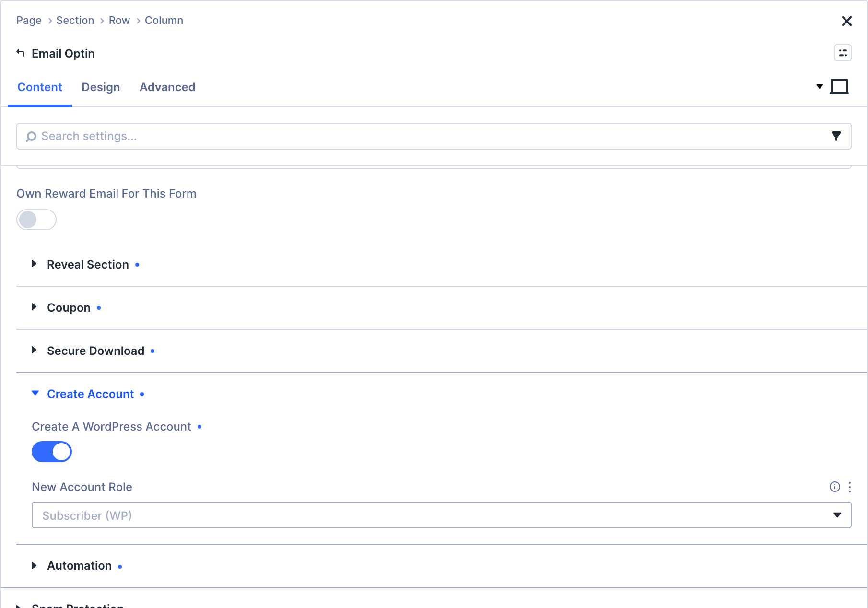
Task: Show info icon for New Account Role
Action: 835,487
